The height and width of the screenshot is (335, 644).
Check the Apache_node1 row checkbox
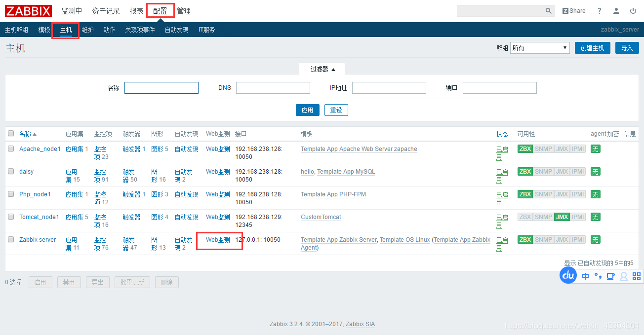click(11, 149)
